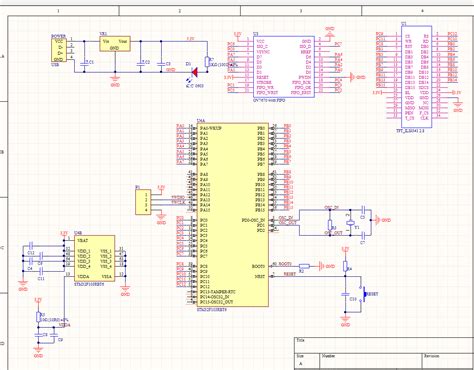This screenshot has height=370, width=474.
Task: Select the STM32 power block with VBAT
Action: 95,258
